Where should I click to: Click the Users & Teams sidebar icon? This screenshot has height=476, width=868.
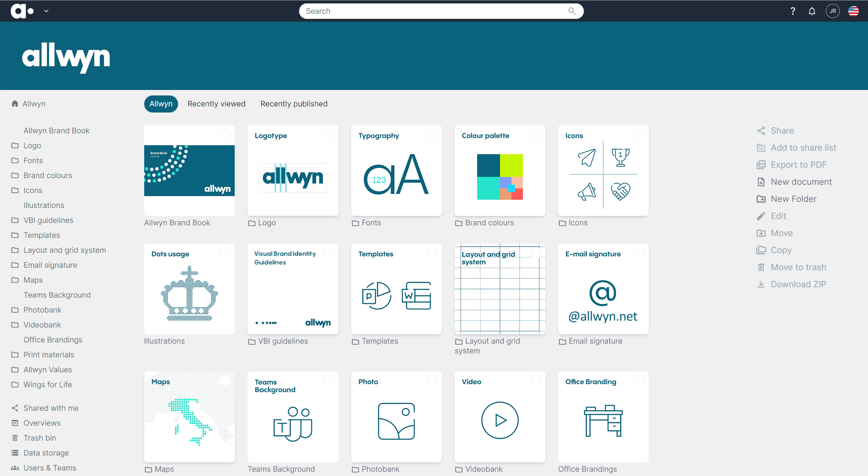15,468
